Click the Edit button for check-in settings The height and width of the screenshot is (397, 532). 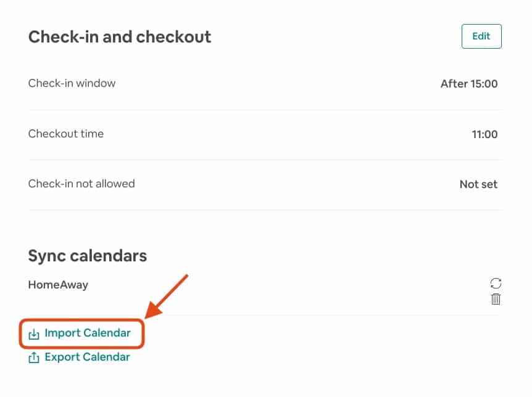click(481, 36)
